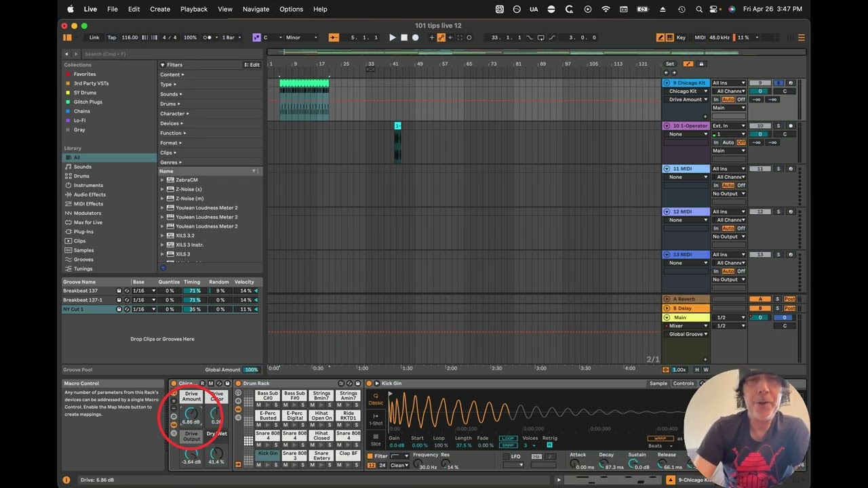Start playback with the Play button
The image size is (868, 488).
pos(392,37)
